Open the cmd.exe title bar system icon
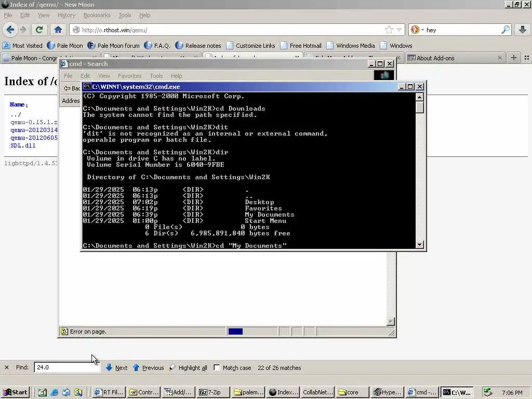 click(87, 87)
